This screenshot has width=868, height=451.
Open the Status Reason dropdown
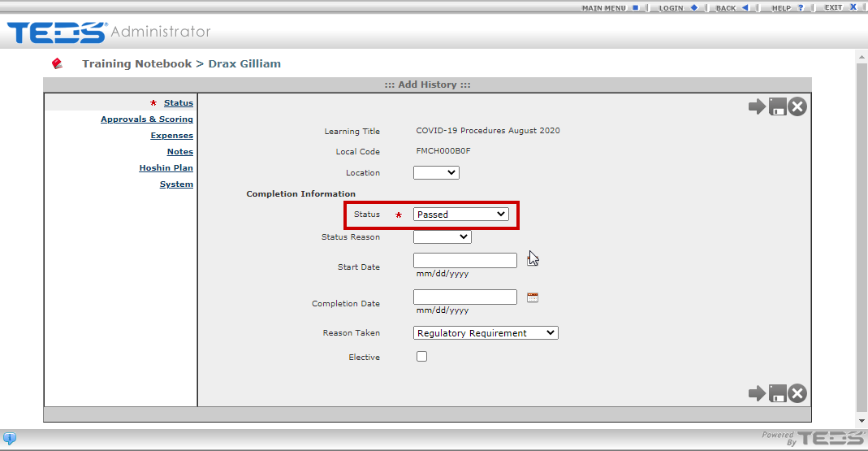point(443,237)
